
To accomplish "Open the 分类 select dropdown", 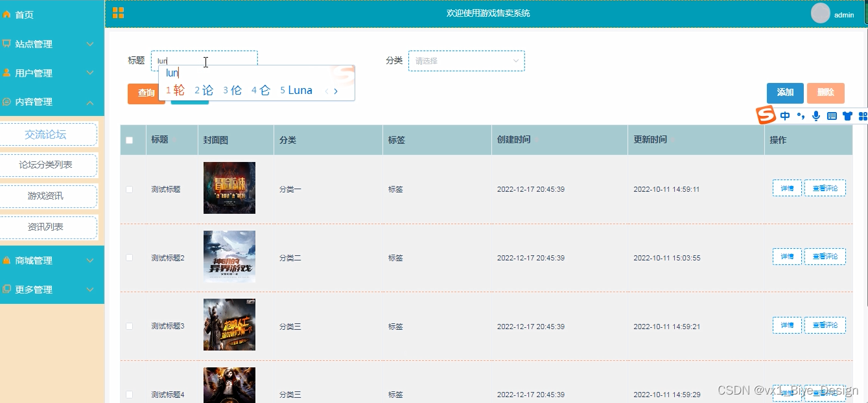I will click(x=467, y=61).
